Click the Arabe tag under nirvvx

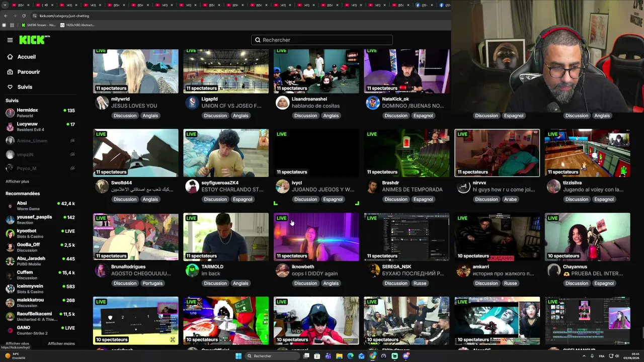pyautogui.click(x=511, y=199)
